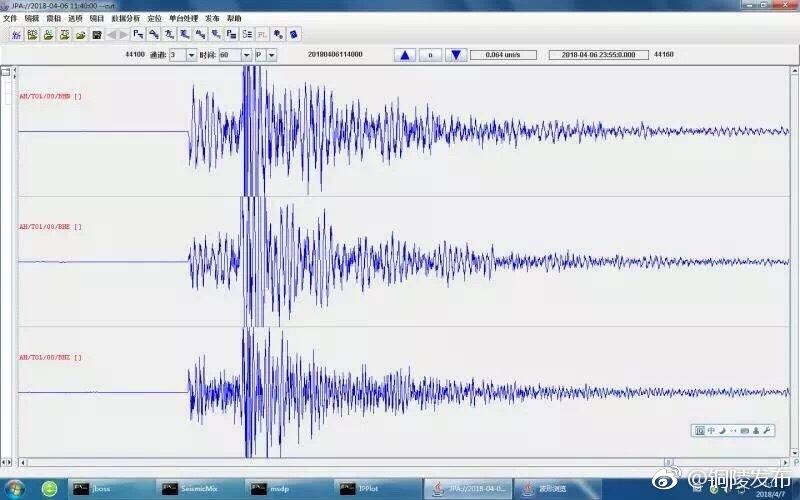This screenshot has width=800, height=500.
Task: Switch to msdp taskbar window
Action: point(290,489)
